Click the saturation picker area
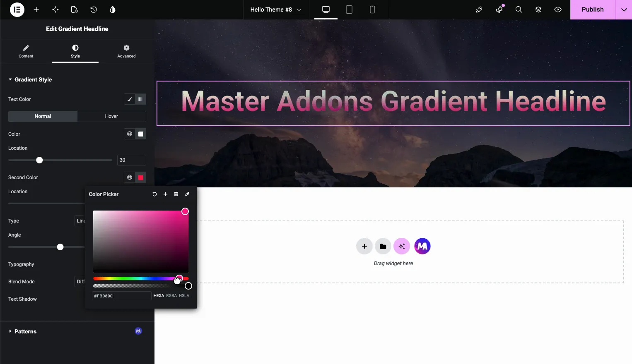The image size is (632, 364). [x=141, y=242]
